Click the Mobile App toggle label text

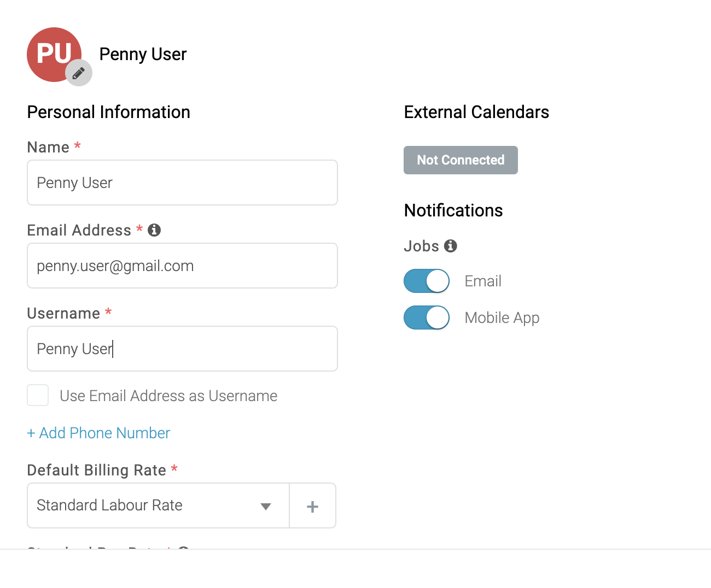click(x=502, y=318)
